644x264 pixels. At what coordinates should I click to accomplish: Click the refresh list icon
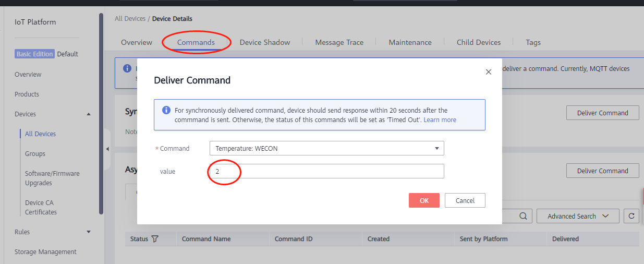coord(631,216)
